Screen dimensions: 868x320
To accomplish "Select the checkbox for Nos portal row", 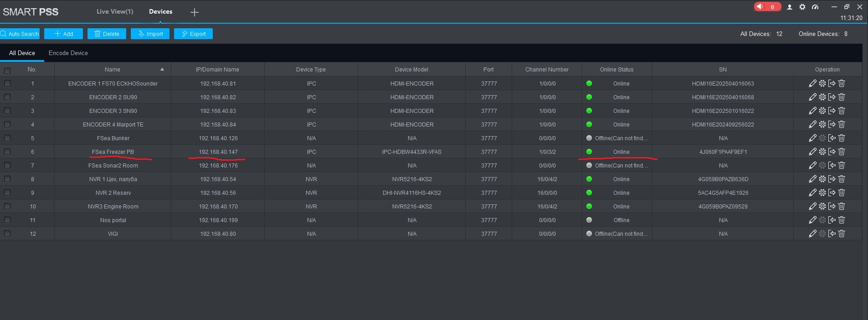I will (7, 220).
